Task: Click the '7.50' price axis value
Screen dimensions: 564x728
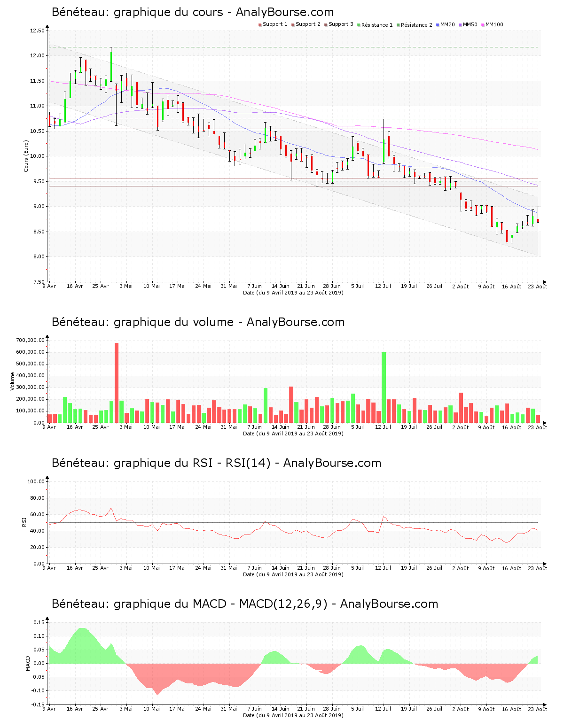Action: pos(39,282)
